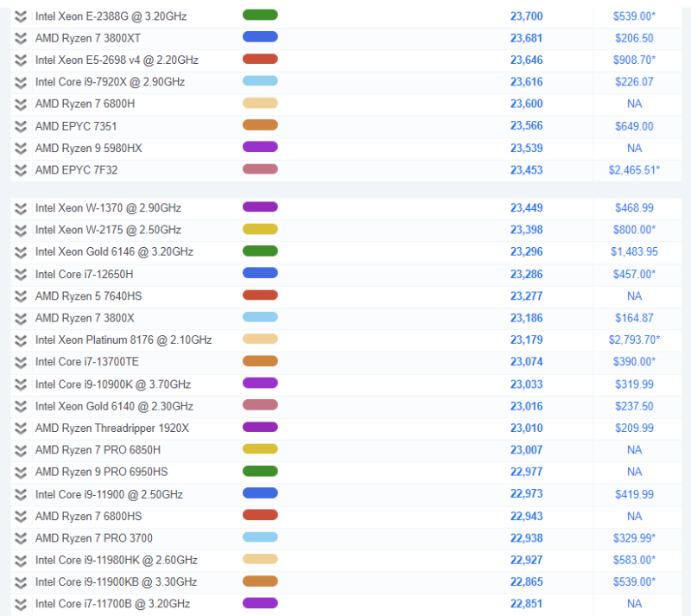Click the $2,465.51* price
The width and height of the screenshot is (691, 616).
tap(634, 170)
